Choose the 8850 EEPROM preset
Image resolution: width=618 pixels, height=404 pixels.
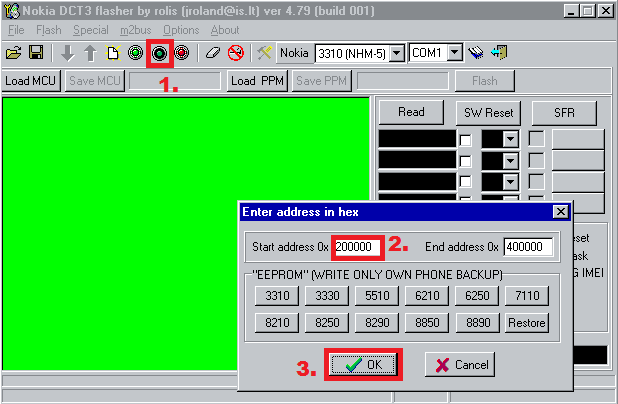tap(427, 323)
